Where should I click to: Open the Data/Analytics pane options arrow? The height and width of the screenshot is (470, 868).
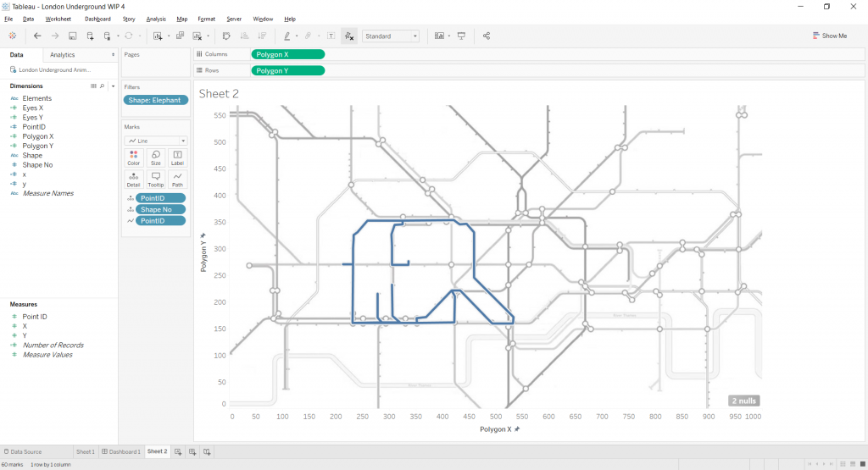point(113,55)
